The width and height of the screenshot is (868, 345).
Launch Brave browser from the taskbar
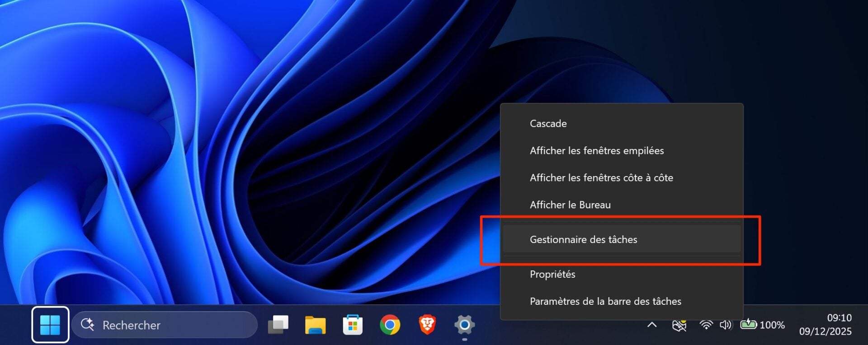427,325
